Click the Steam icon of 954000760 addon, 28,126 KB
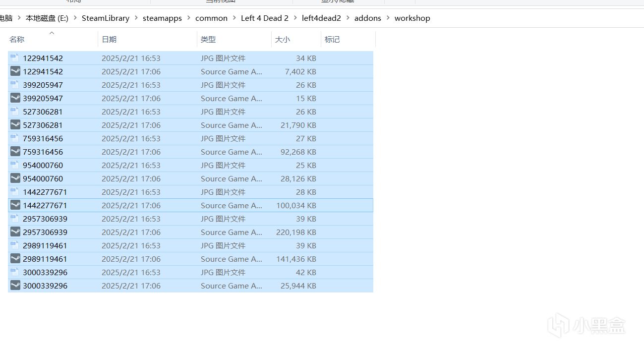644x347 pixels. tap(15, 178)
